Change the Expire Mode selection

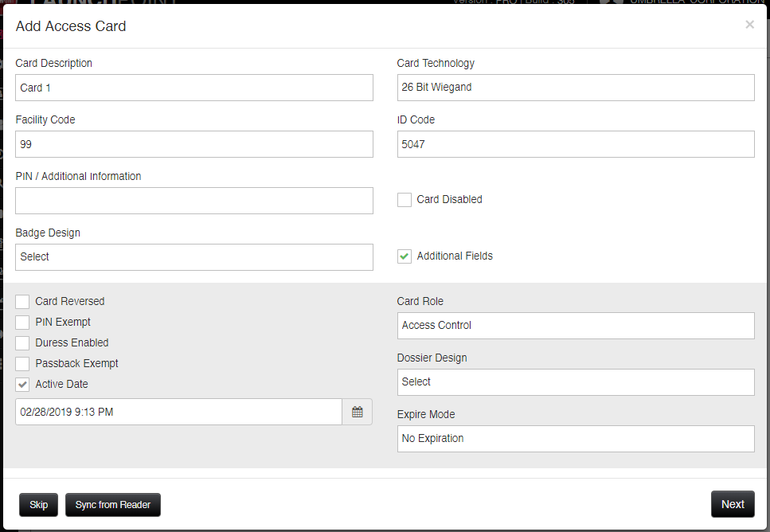(x=575, y=439)
